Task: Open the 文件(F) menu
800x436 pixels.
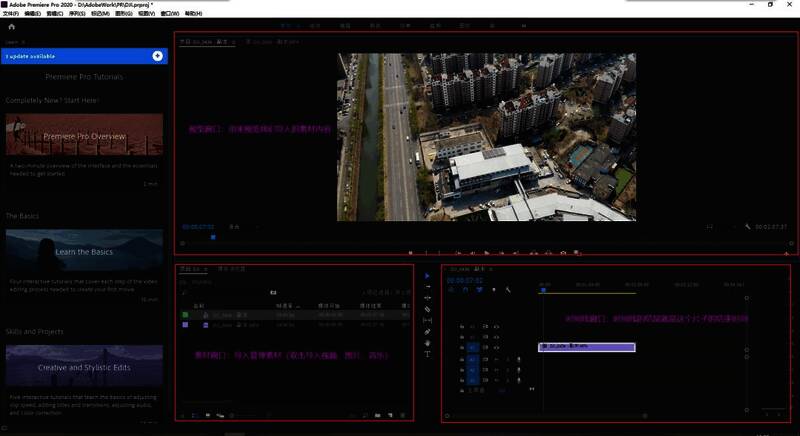Action: point(10,14)
